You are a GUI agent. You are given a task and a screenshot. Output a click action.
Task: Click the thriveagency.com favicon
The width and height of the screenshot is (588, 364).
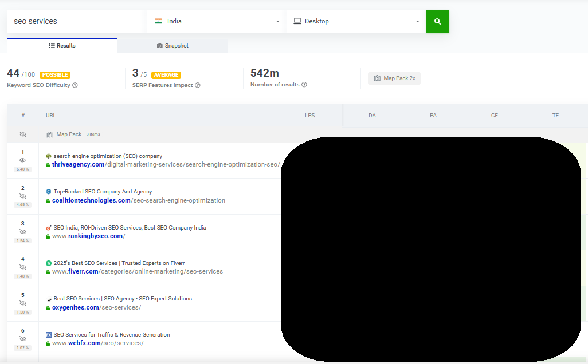48,156
